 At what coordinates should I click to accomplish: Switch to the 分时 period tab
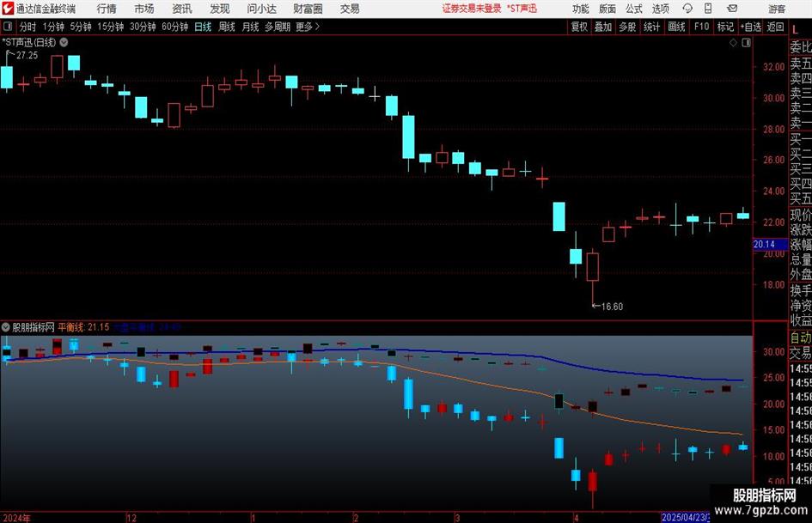pyautogui.click(x=28, y=27)
